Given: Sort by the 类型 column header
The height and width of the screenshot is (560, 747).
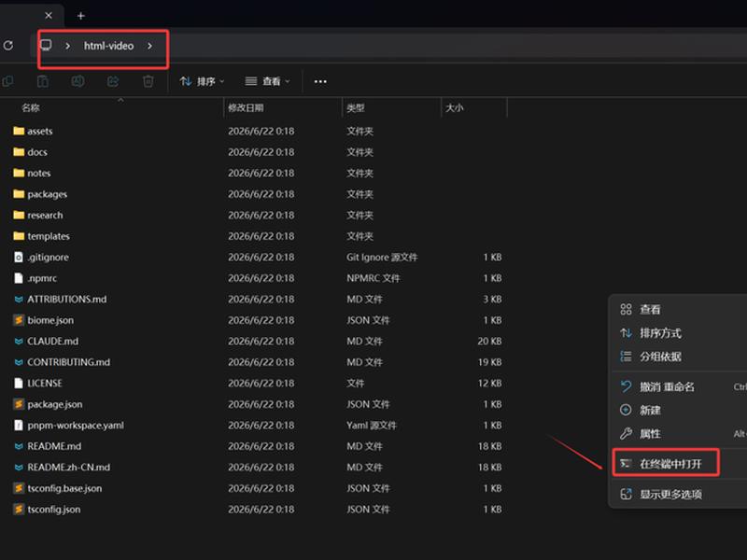Looking at the screenshot, I should (356, 107).
